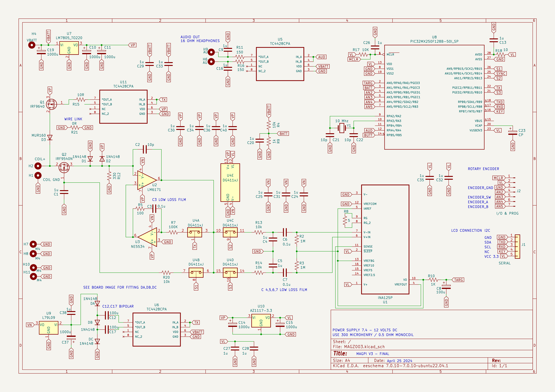Select the U4C DG411xJ analog switch
555x392 pixels.
230,233
